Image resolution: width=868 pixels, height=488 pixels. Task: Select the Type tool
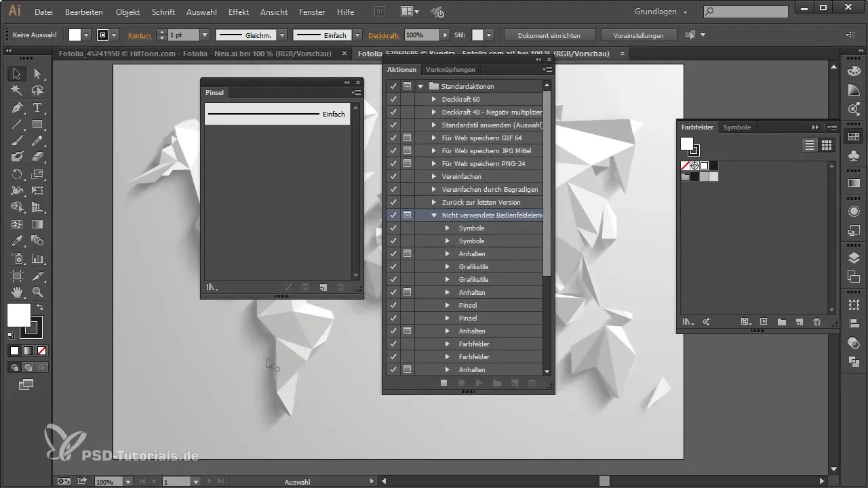(37, 108)
